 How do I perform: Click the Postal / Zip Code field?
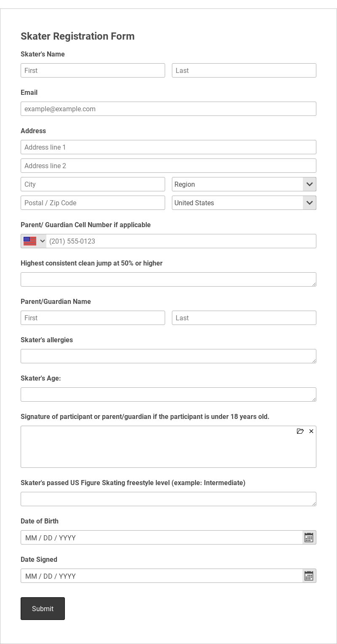93,203
